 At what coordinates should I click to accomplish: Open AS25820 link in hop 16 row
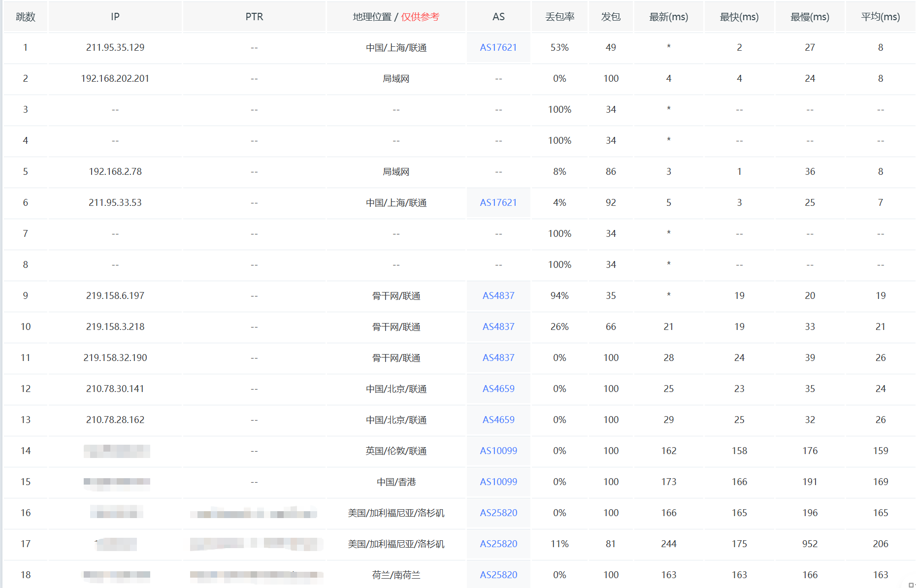click(498, 513)
